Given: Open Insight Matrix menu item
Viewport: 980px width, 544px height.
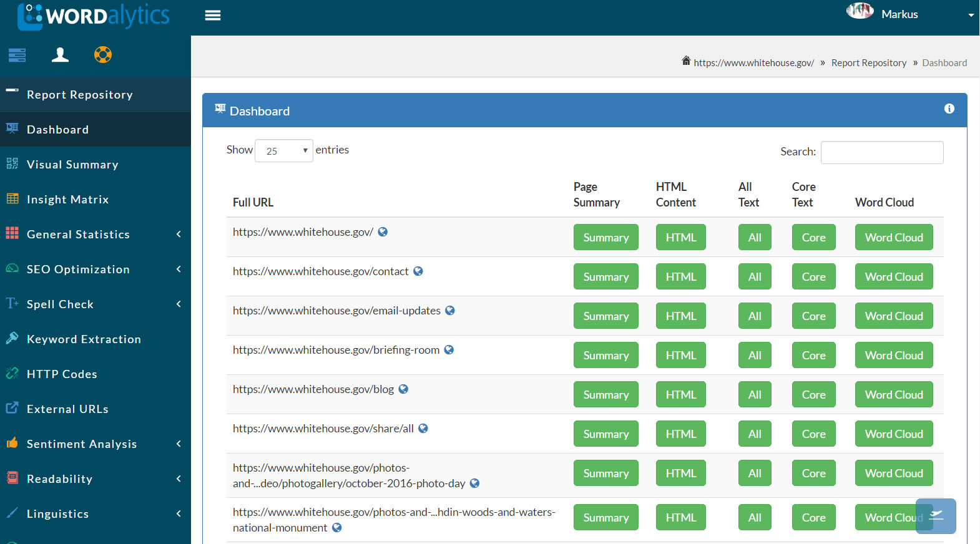Looking at the screenshot, I should 96,199.
